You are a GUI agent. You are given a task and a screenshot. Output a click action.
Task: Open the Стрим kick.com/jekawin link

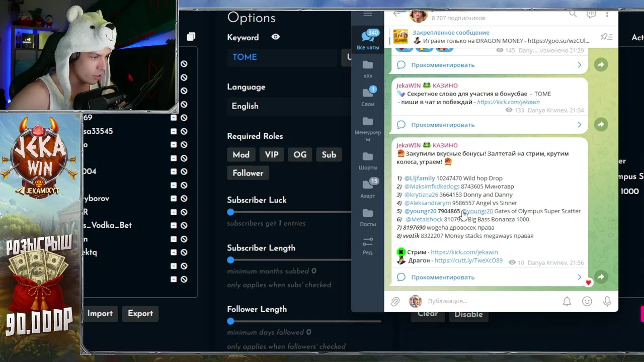(x=464, y=252)
